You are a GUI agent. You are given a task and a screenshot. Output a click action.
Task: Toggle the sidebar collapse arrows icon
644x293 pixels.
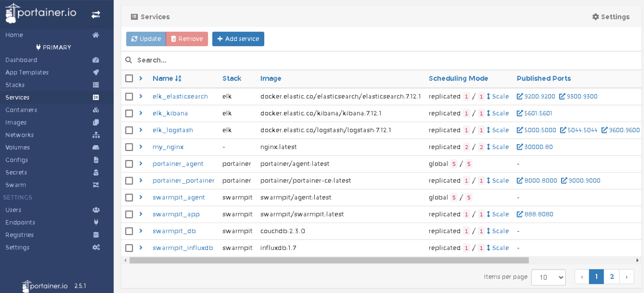tap(96, 14)
